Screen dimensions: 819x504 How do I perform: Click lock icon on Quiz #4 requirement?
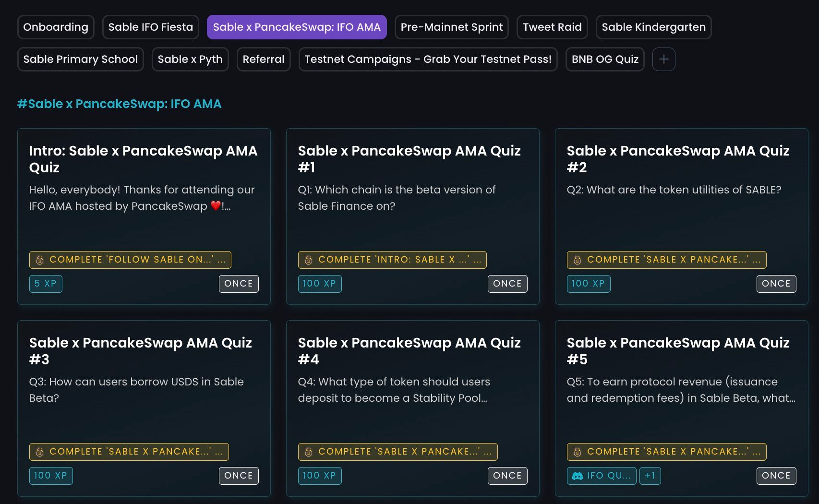pos(309,452)
